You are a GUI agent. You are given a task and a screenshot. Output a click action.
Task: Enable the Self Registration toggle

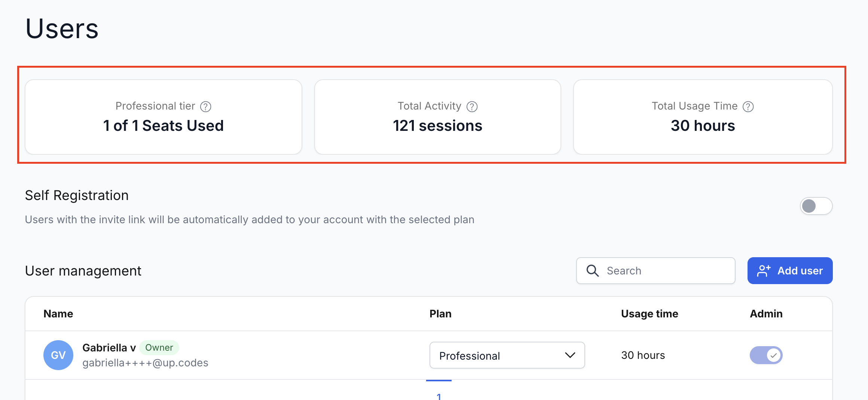click(816, 206)
